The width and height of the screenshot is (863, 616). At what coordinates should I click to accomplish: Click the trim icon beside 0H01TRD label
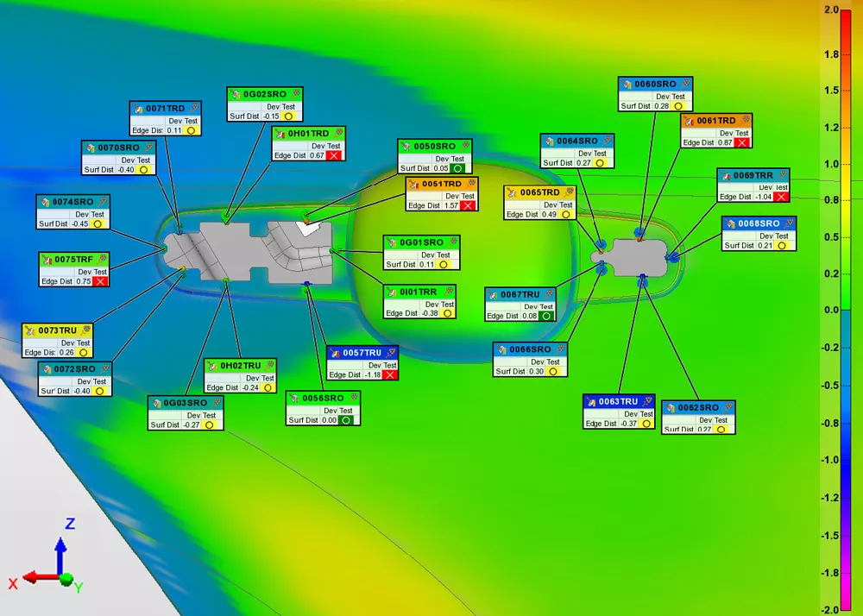pos(280,134)
